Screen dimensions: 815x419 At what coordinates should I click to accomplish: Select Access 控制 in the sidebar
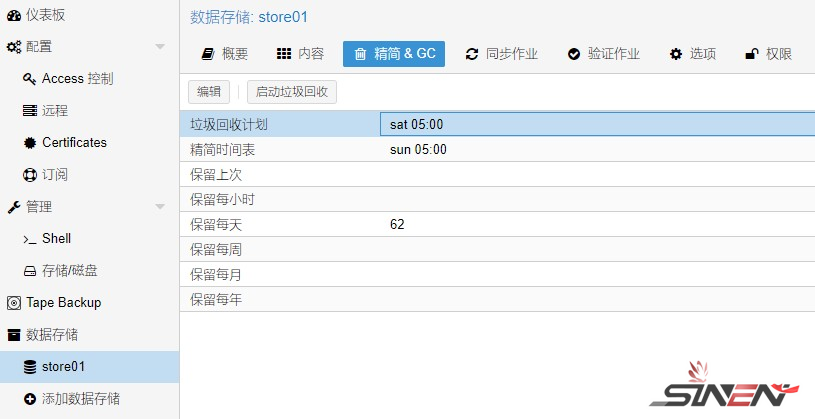coord(89,79)
